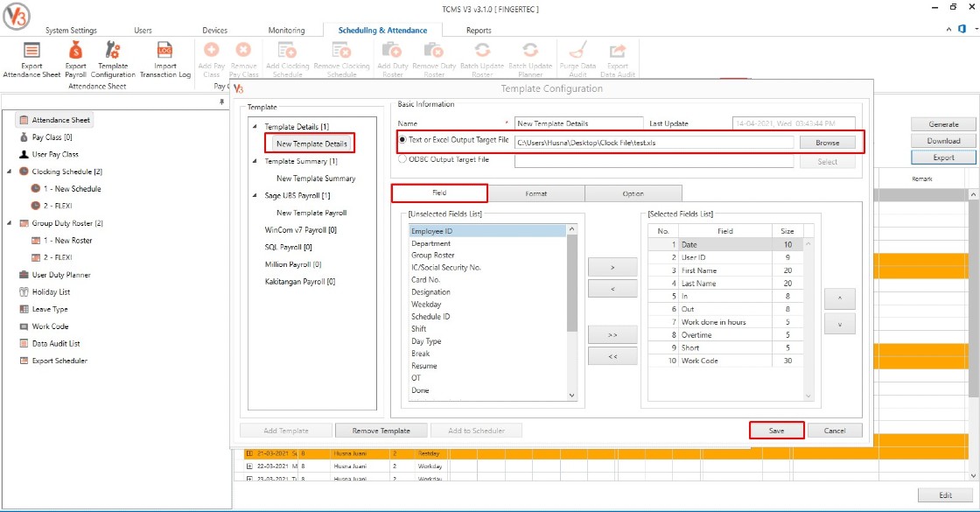Click the Purge Data Audit icon
The width and height of the screenshot is (980, 512).
(577, 60)
